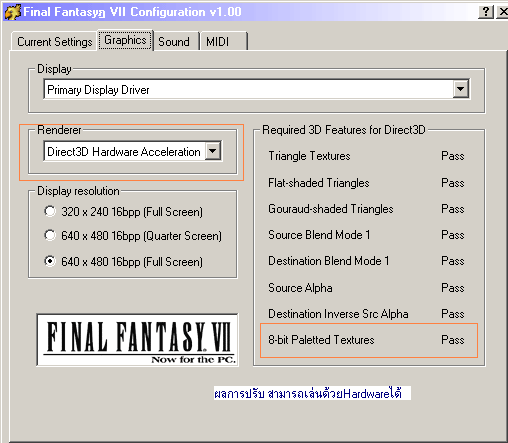Click the Final Fantasy VII logo image
This screenshot has height=443, width=508.
pos(137,340)
